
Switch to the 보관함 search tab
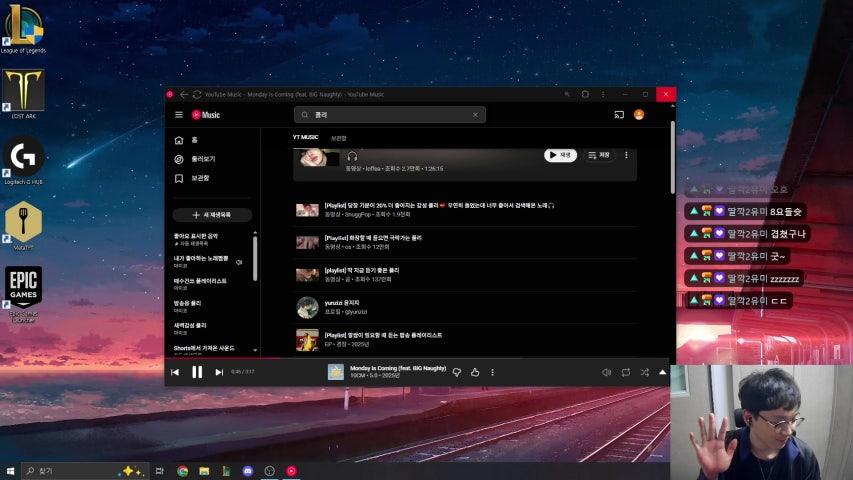tap(338, 138)
